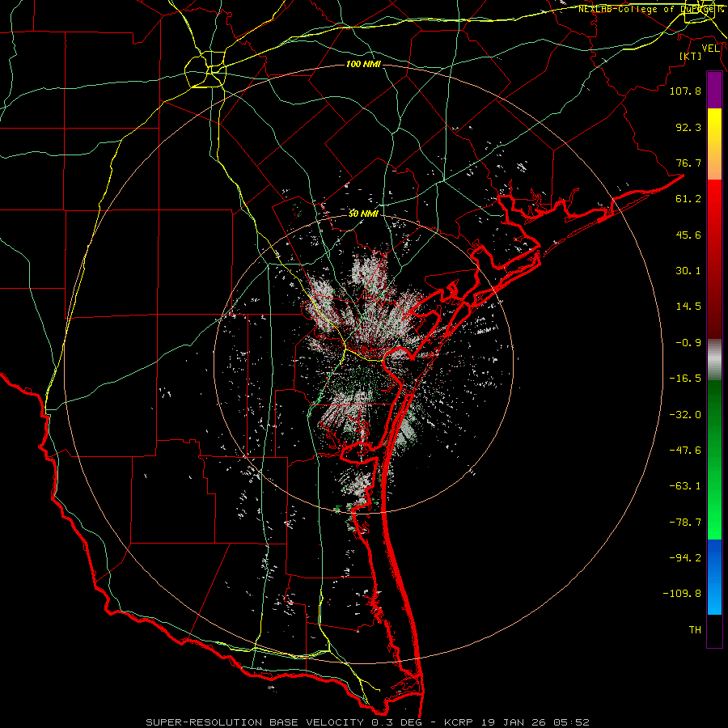
Task: Pick the purple segment of the velocity color bar
Action: pos(714,90)
